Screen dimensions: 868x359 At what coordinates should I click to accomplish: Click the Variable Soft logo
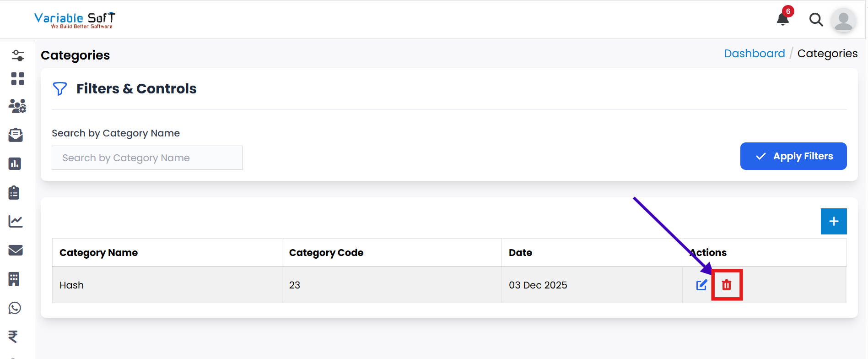(75, 20)
